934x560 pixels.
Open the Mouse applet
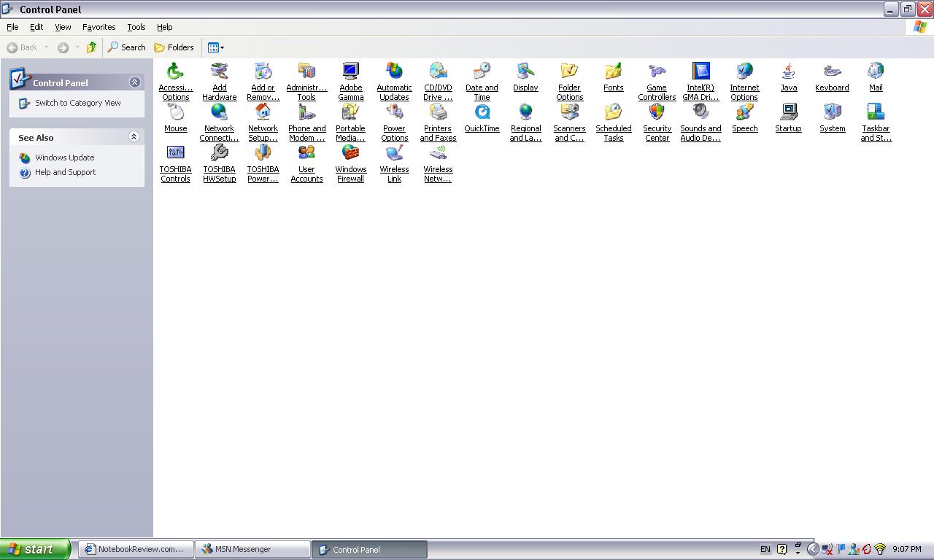tap(175, 112)
